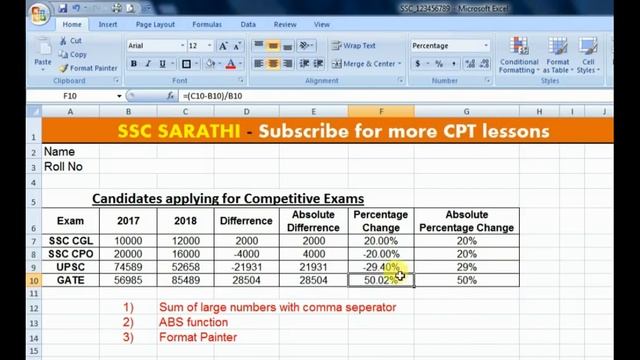Switch to the Formulas tab
640x360 pixels.
(x=207, y=24)
